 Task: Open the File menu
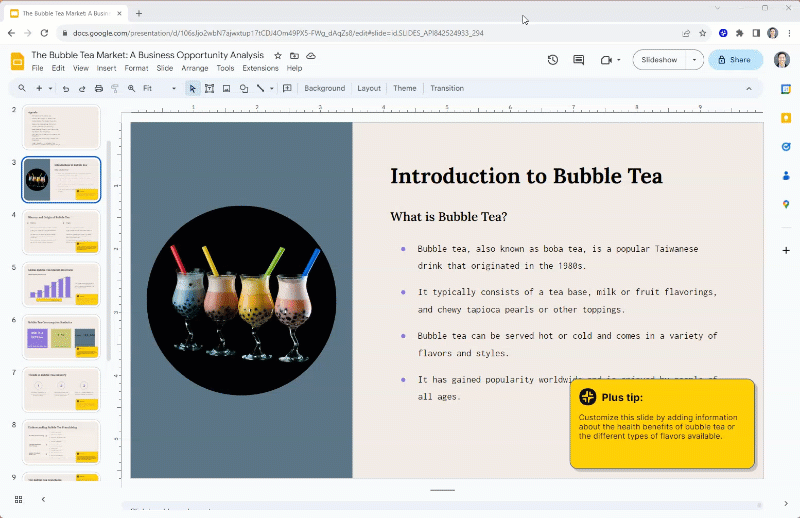click(37, 68)
